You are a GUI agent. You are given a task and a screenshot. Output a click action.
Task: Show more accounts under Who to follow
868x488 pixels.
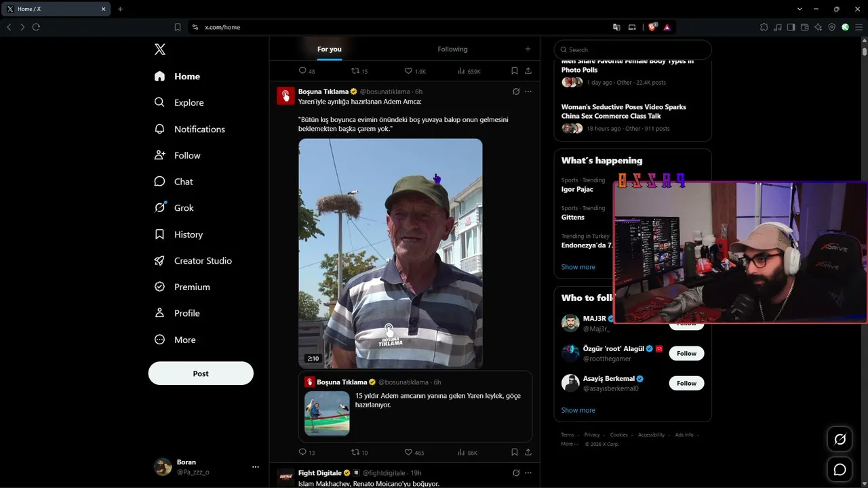tap(578, 410)
